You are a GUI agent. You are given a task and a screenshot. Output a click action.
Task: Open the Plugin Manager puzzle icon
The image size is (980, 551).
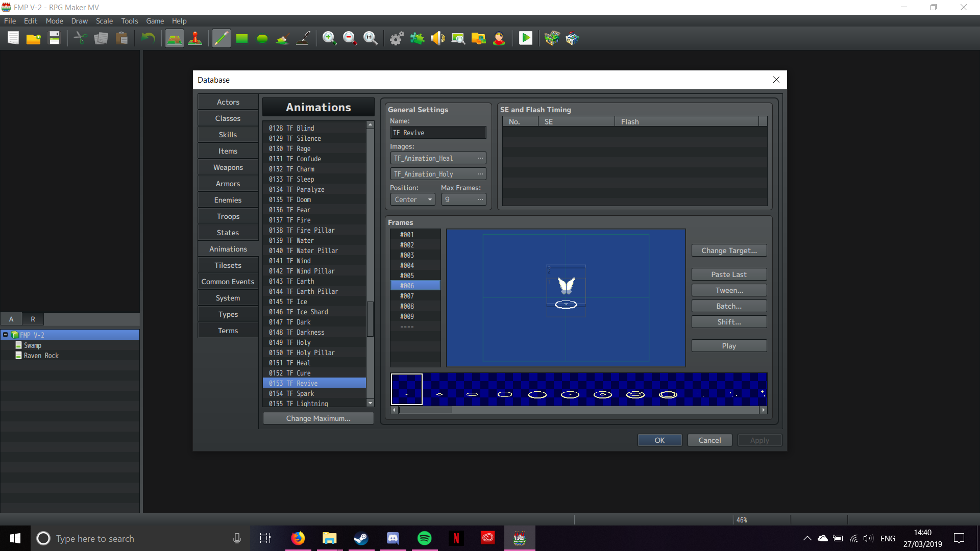pos(417,38)
